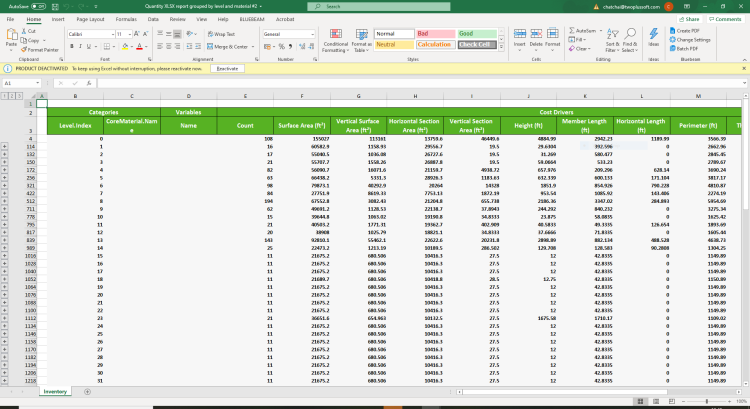Toggle italic formatting on
The height and width of the screenshot is (409, 750).
point(80,46)
